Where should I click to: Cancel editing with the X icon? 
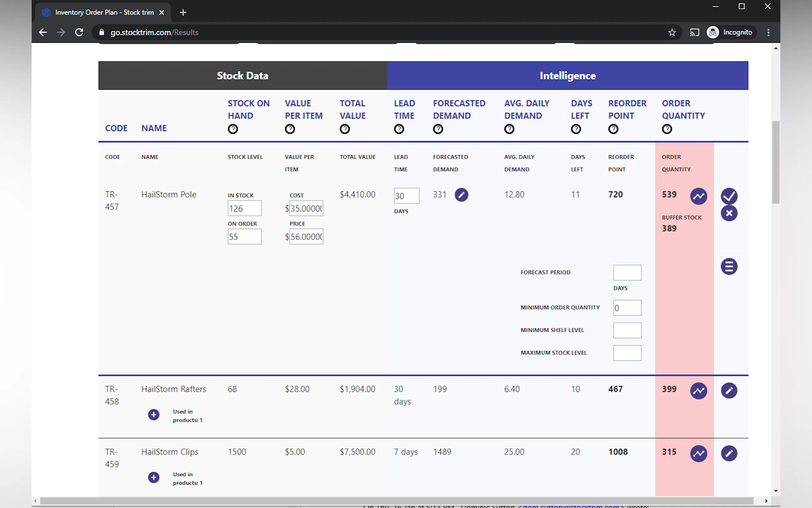point(729,213)
